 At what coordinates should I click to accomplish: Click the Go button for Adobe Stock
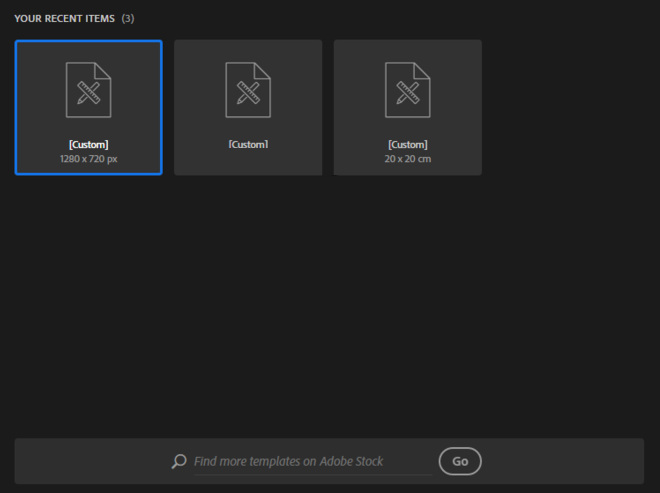tap(460, 461)
